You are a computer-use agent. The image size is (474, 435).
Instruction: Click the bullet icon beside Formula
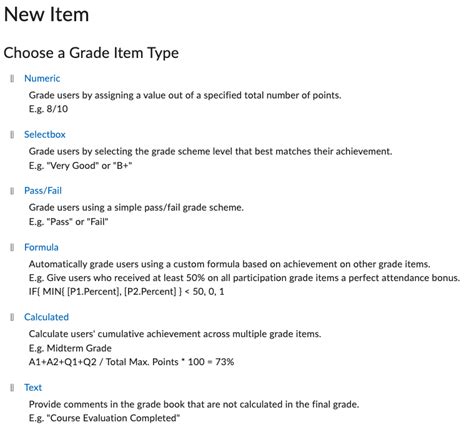pos(12,247)
